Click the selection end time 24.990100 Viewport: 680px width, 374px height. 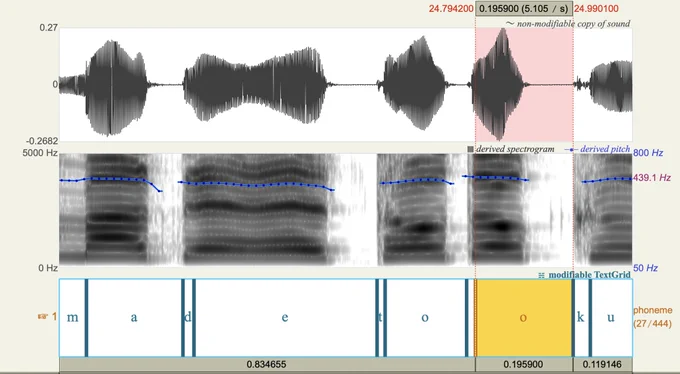pyautogui.click(x=596, y=9)
